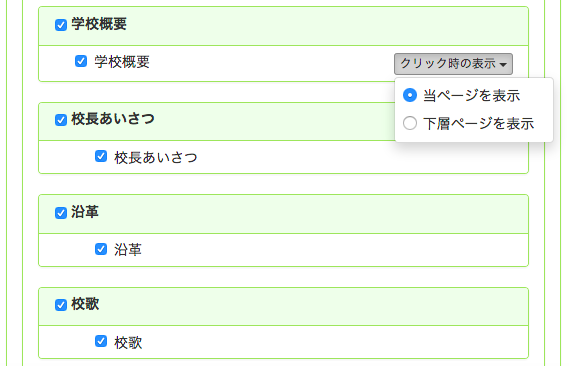Uncheck the 校長あいさつ header checkbox
The width and height of the screenshot is (569, 366).
[61, 120]
